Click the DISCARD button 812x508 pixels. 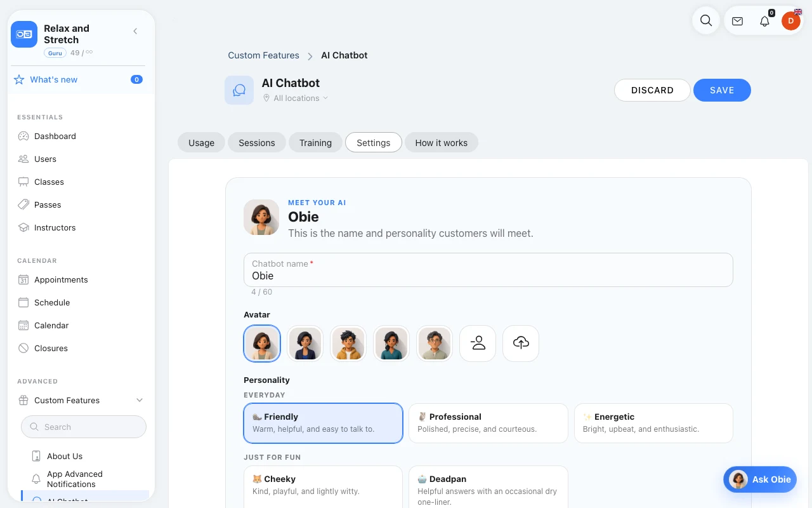point(652,90)
